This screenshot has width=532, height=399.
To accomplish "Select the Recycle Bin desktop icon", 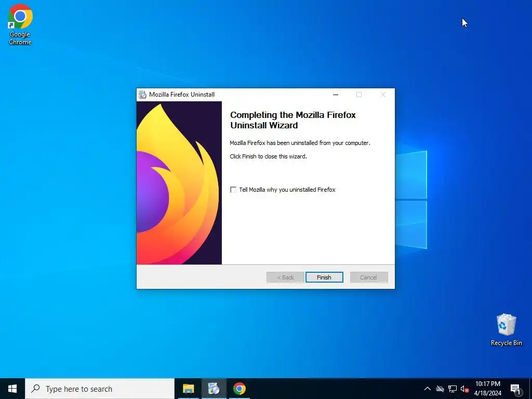I will (506, 330).
